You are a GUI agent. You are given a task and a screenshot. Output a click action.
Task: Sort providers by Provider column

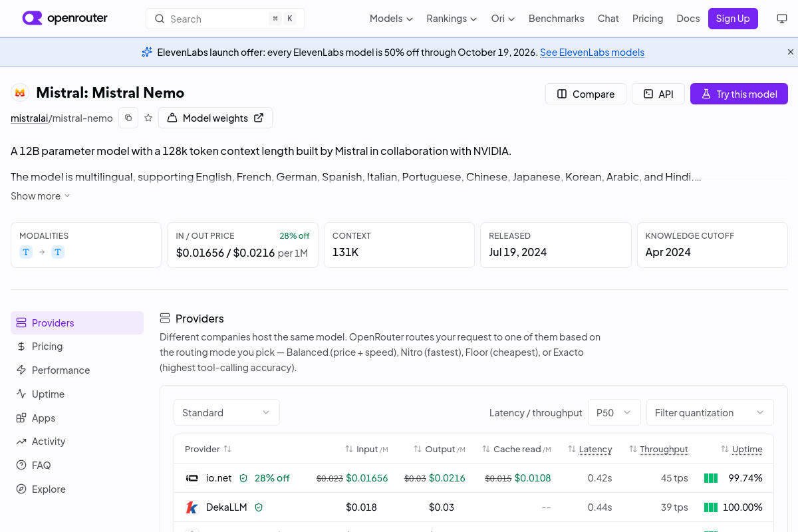coord(208,449)
